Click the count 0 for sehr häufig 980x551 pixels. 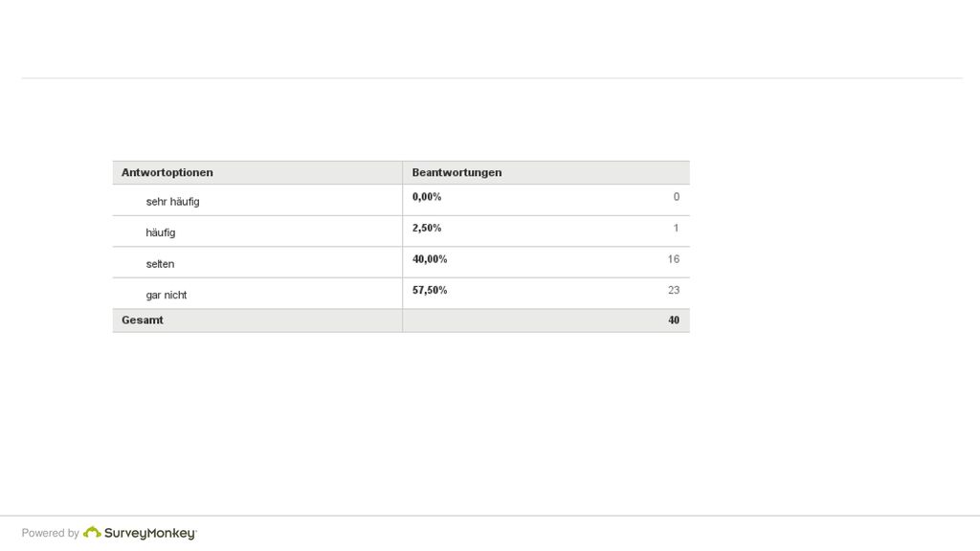point(677,197)
